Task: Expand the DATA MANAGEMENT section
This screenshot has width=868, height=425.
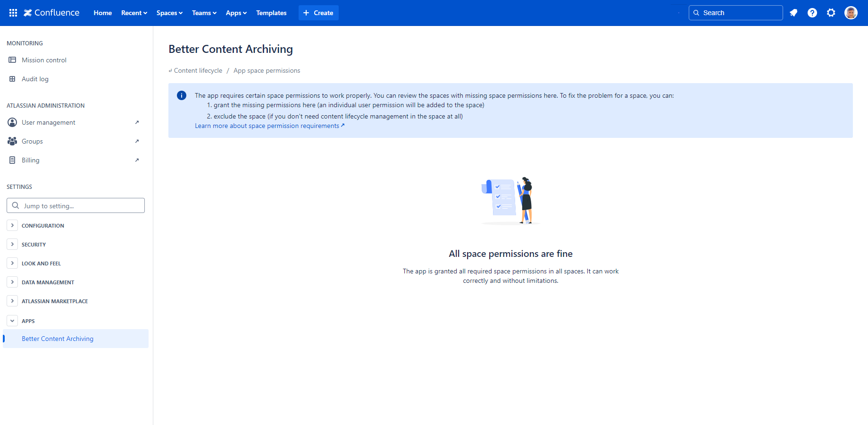Action: [12, 282]
